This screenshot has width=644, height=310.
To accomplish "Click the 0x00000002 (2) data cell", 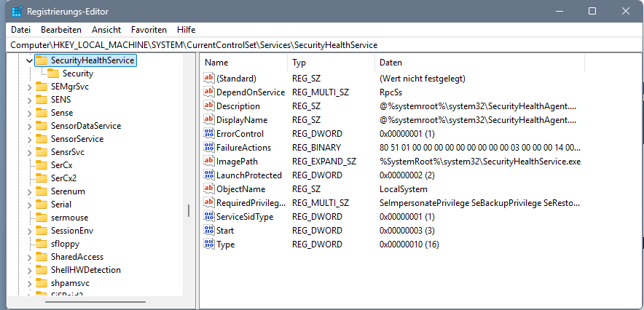I will [x=407, y=175].
